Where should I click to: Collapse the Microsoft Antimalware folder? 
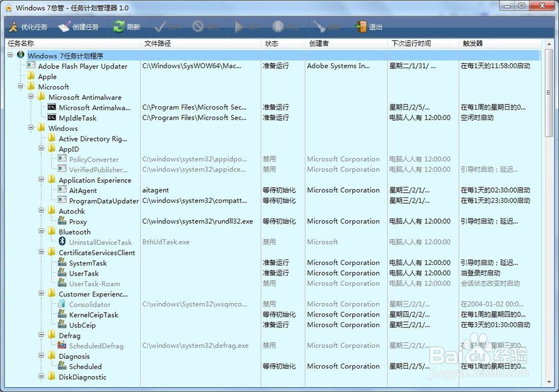click(x=31, y=97)
